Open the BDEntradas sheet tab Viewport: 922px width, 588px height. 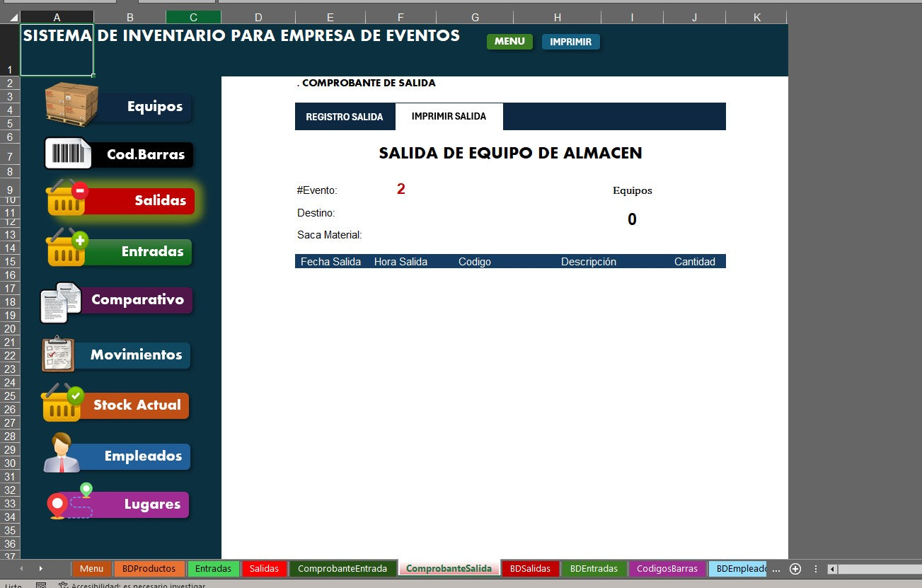coord(594,569)
